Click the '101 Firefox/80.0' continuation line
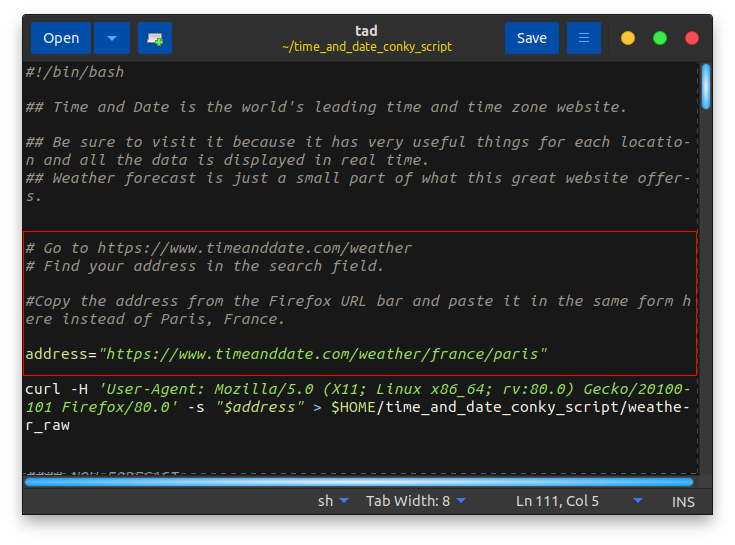The width and height of the screenshot is (735, 545). point(358,407)
